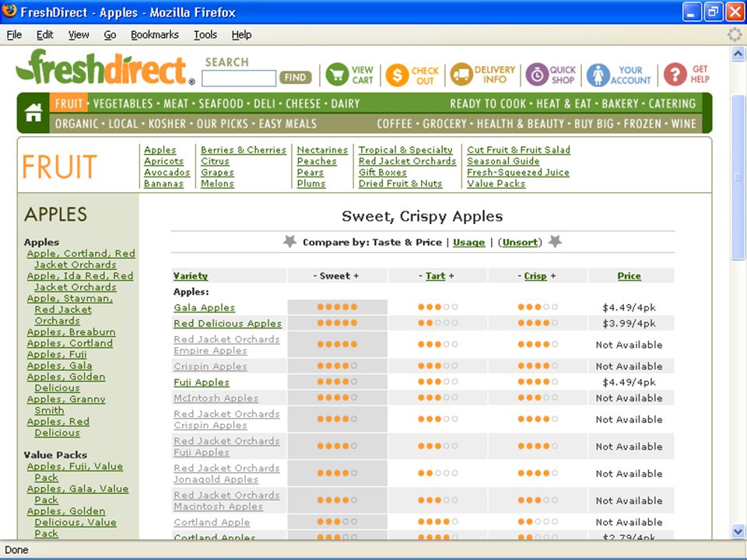
Task: Select the Seafood department tab
Action: (x=221, y=103)
